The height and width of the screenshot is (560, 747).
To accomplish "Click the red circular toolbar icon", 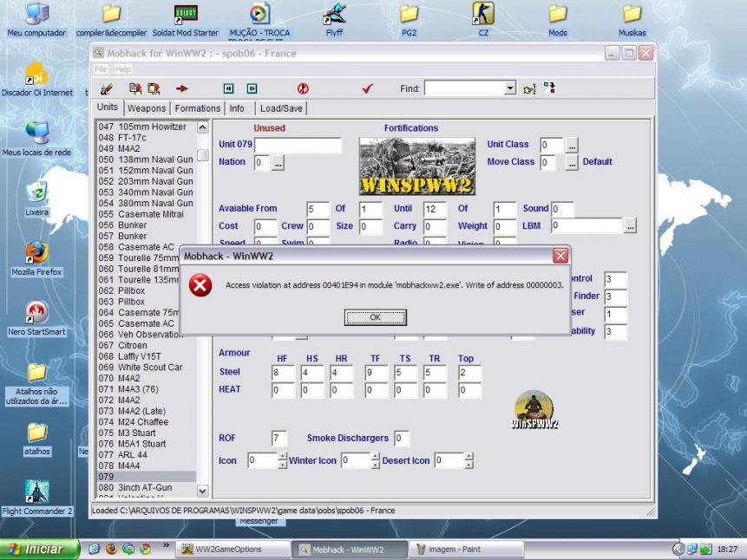I will pyautogui.click(x=303, y=88).
